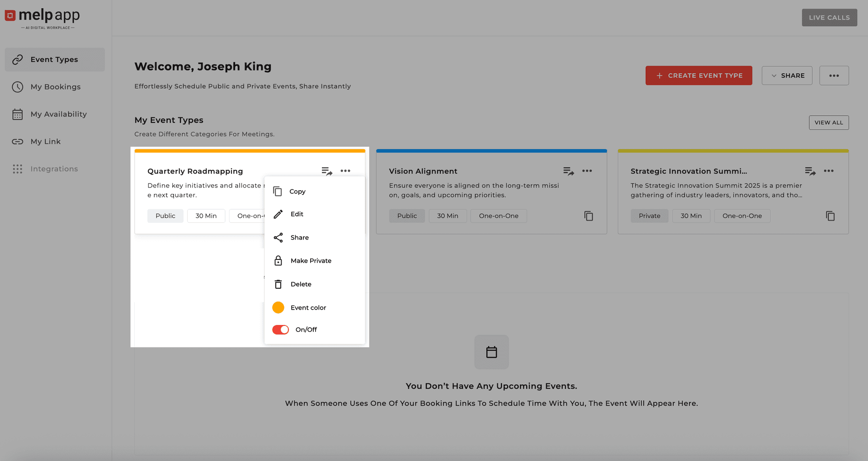
Task: Select Edit from the context menu
Action: pyautogui.click(x=297, y=214)
